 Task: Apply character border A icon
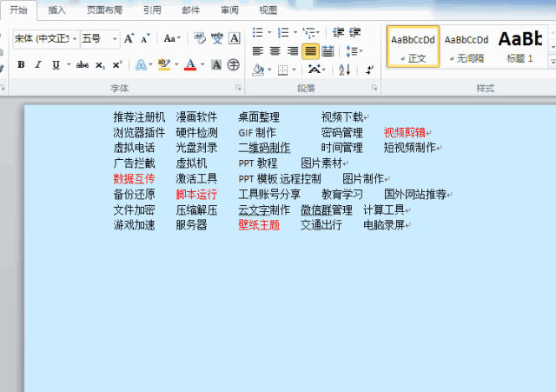coord(234,38)
